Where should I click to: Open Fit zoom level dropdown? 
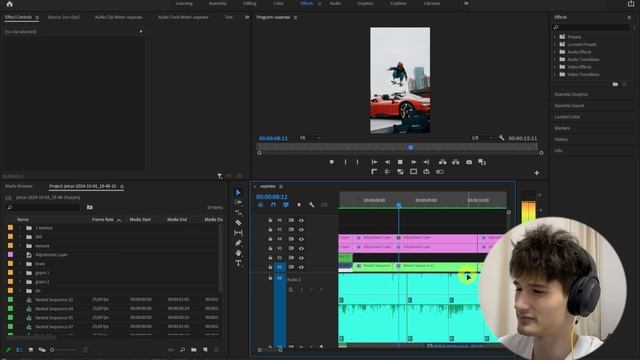310,138
